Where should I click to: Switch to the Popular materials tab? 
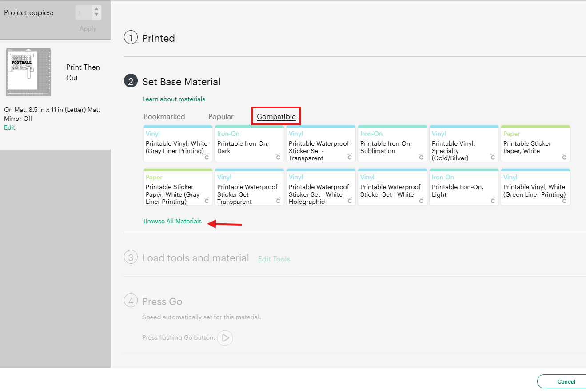[221, 116]
